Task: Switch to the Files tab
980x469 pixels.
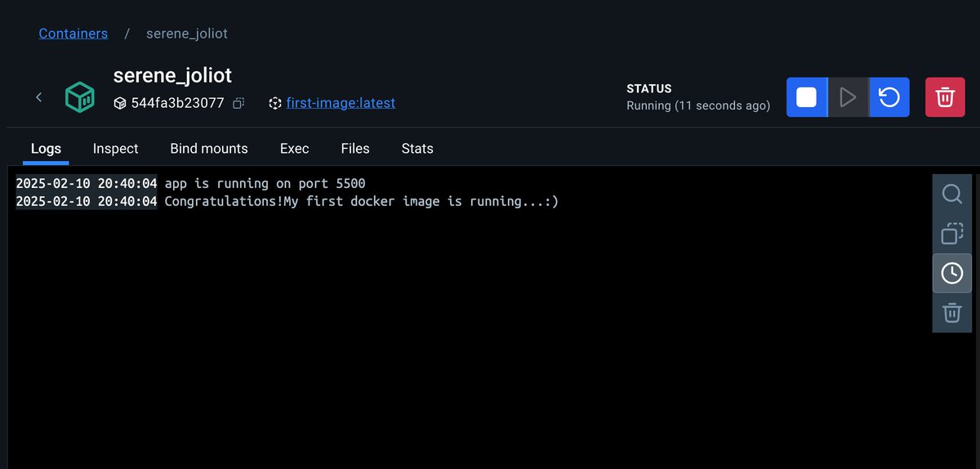Action: coord(355,149)
